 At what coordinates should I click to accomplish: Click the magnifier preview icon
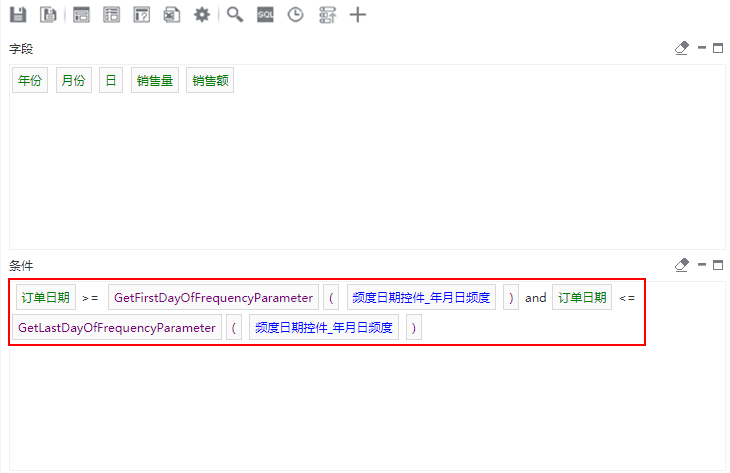235,15
